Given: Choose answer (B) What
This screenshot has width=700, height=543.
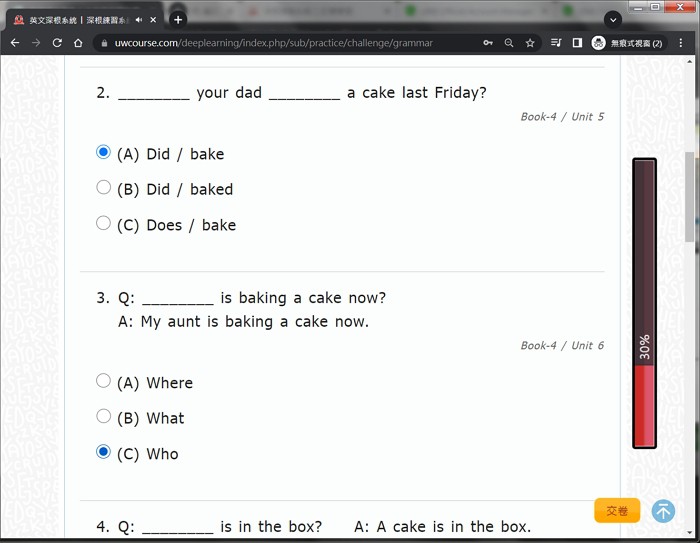Looking at the screenshot, I should pos(104,416).
